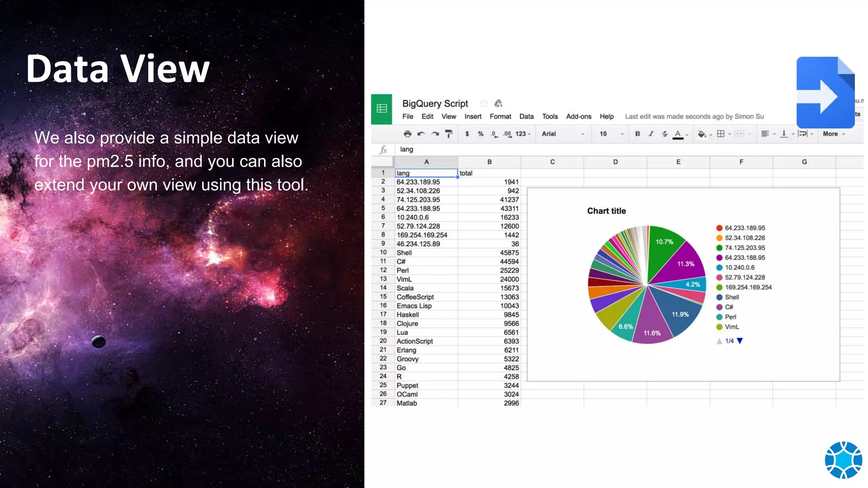Toggle the Strikethrough formatting button

(x=665, y=134)
